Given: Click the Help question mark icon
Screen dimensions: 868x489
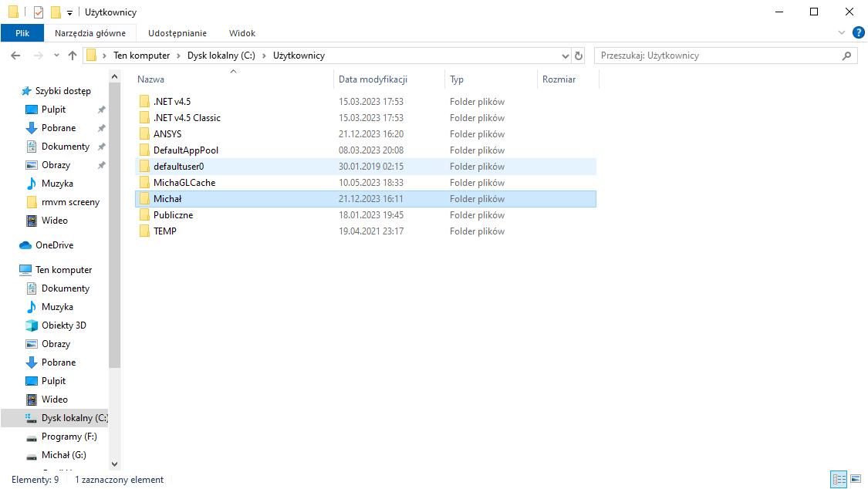Looking at the screenshot, I should (x=858, y=32).
